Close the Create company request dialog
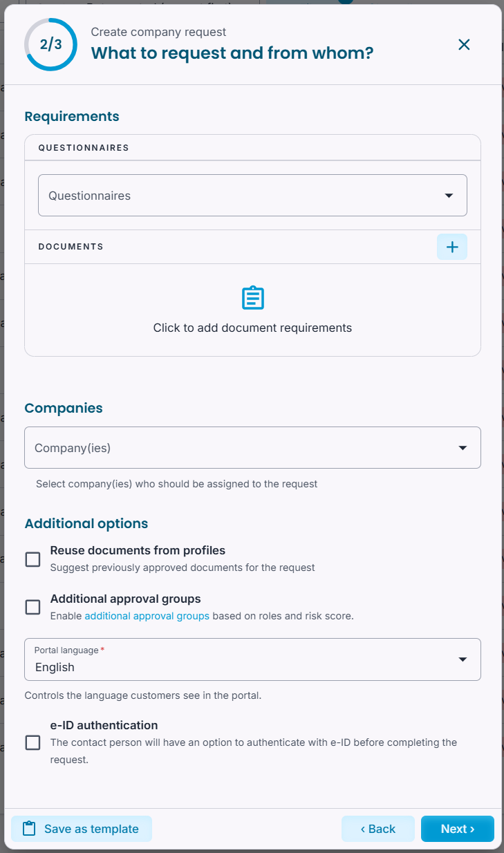Screen dimensions: 504x853 (464, 45)
